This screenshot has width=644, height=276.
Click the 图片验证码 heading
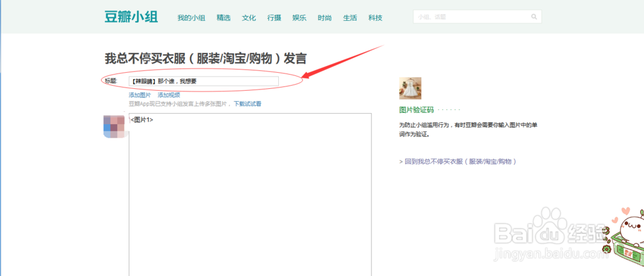[417, 110]
